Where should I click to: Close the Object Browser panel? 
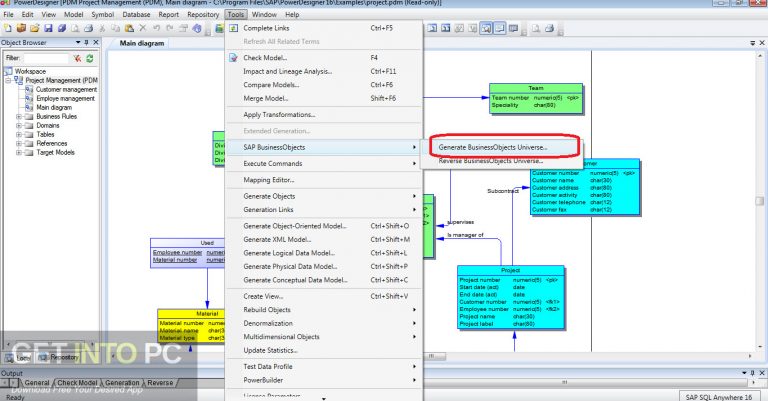(96, 43)
